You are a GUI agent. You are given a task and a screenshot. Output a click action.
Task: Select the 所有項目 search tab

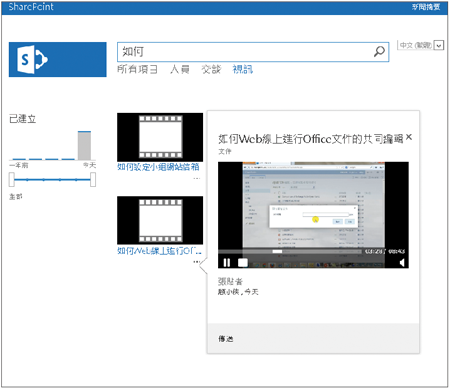tap(137, 69)
